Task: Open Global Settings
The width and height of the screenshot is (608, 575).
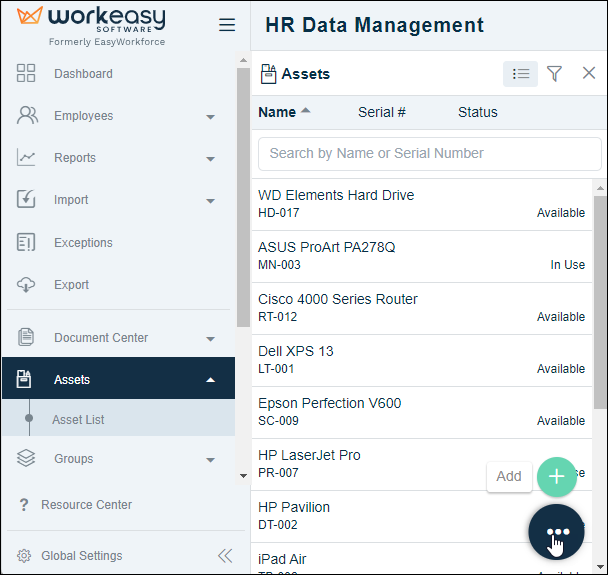Action: [81, 556]
